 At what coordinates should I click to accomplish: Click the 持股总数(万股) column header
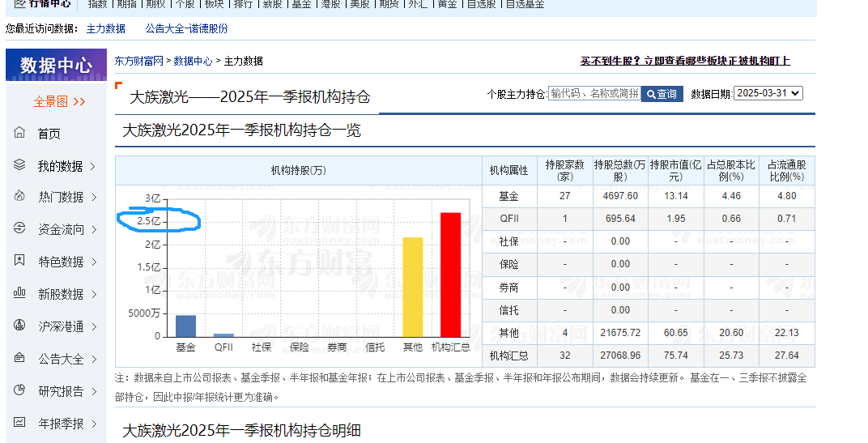[x=620, y=171]
